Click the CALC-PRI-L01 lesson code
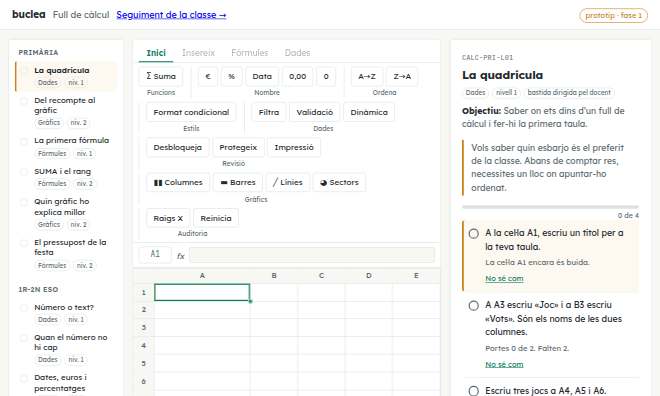Viewport: 660px width, 396px height. 487,58
